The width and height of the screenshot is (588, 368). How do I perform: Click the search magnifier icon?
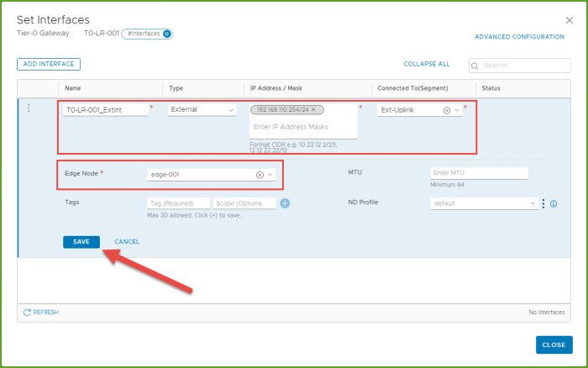(475, 66)
